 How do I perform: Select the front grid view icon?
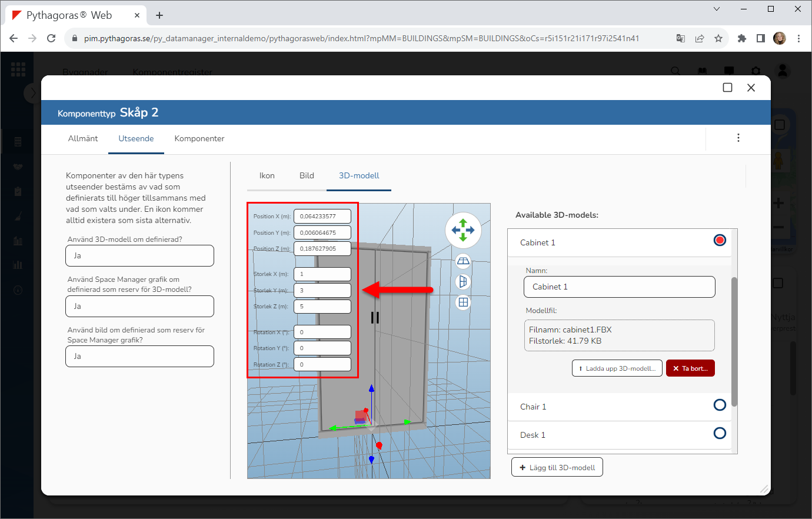[463, 302]
